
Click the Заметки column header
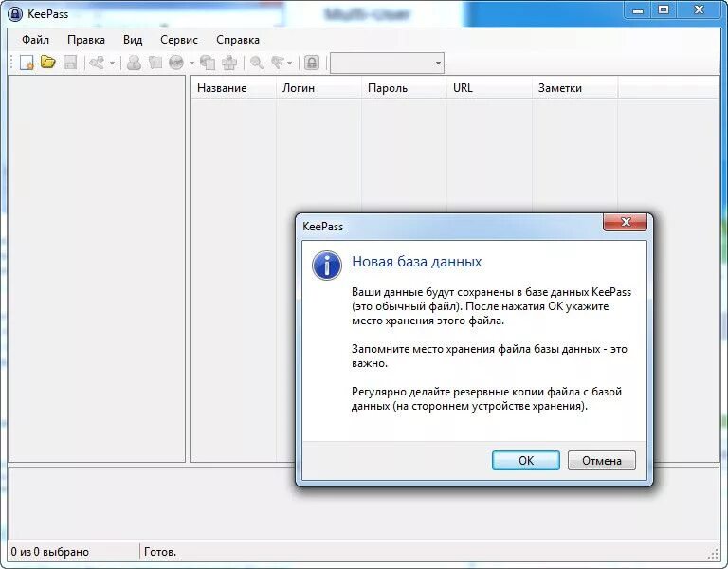point(574,88)
